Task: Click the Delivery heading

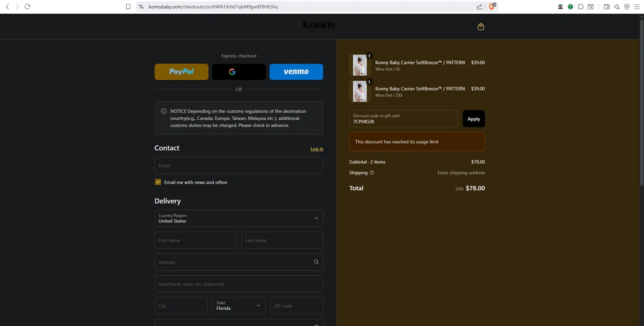Action: [x=167, y=201]
